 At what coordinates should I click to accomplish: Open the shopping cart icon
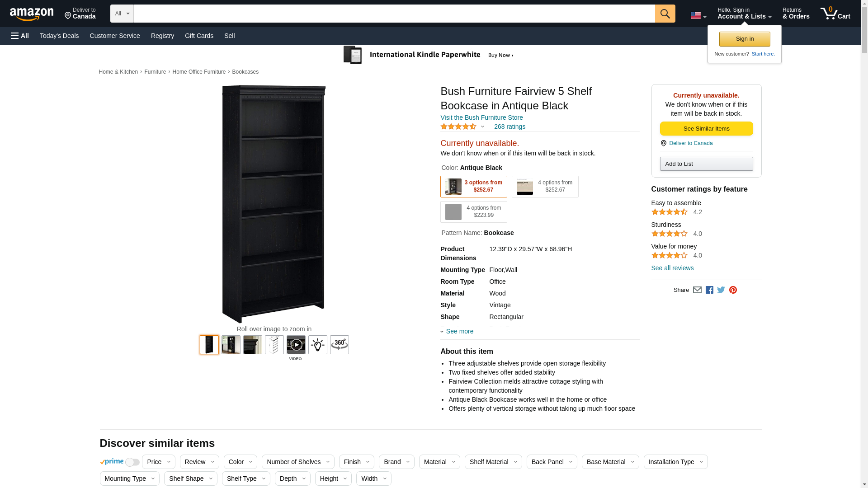835,14
